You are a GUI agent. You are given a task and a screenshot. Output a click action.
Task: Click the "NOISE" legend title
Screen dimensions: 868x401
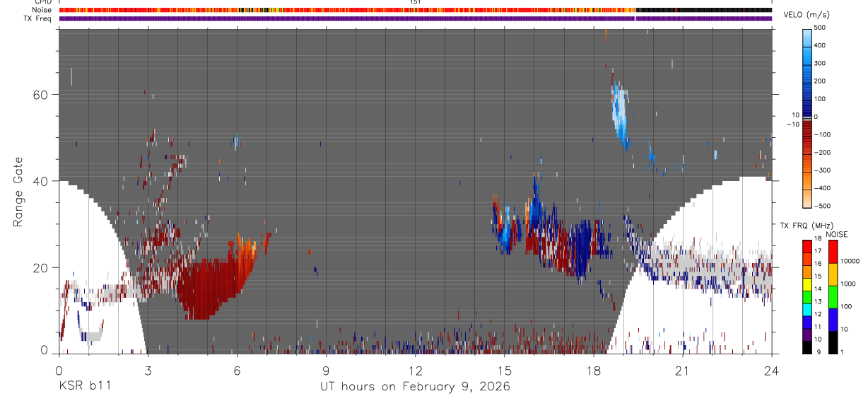coord(836,234)
